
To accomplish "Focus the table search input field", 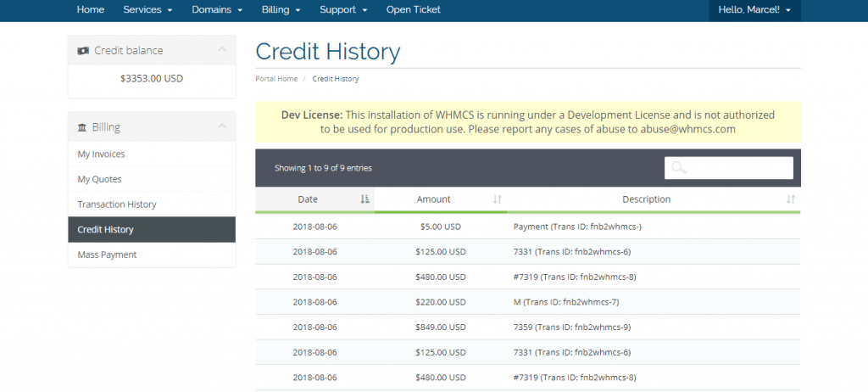I will (737, 168).
